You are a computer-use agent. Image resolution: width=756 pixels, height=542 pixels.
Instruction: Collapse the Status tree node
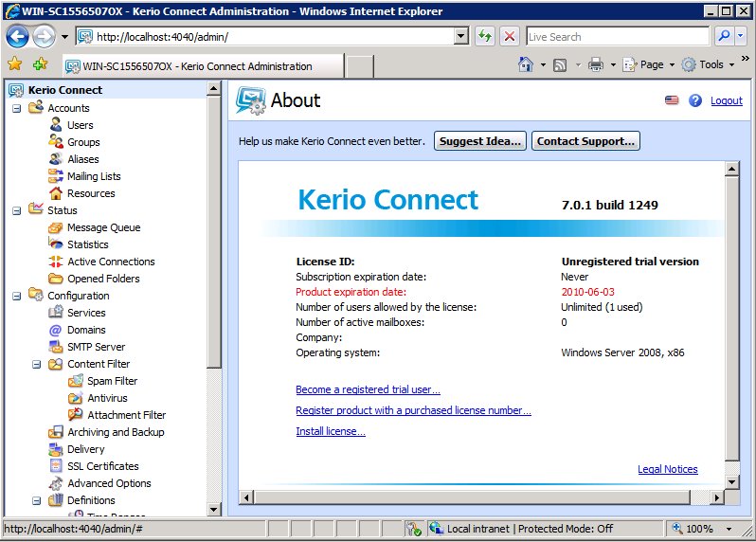[x=16, y=210]
